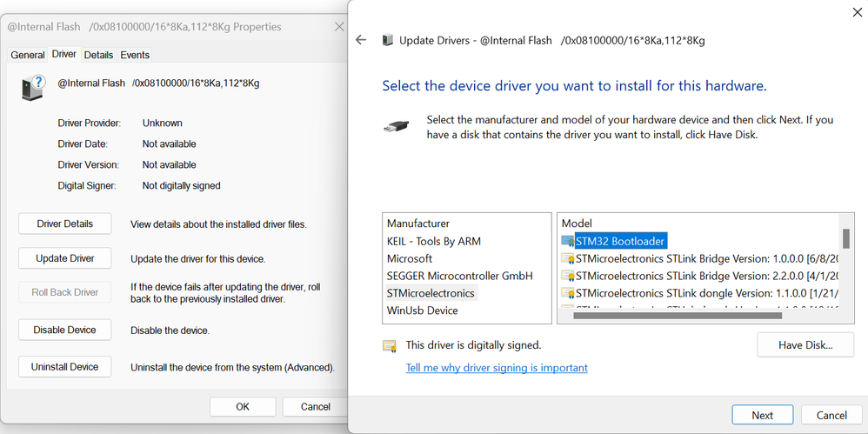Click the USB plug icon
The image size is (868, 434).
coord(397,125)
